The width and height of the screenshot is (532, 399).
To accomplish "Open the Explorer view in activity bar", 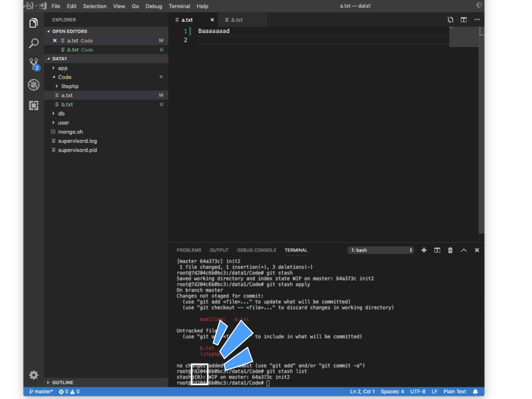I will point(34,23).
